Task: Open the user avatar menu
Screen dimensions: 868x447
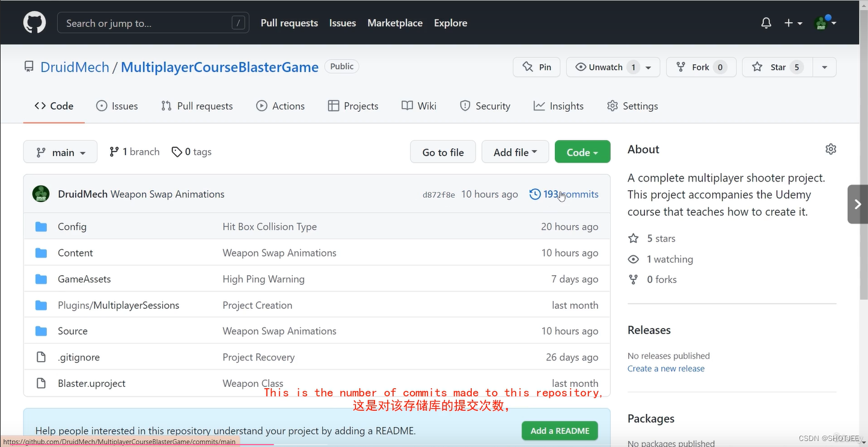Action: [825, 23]
